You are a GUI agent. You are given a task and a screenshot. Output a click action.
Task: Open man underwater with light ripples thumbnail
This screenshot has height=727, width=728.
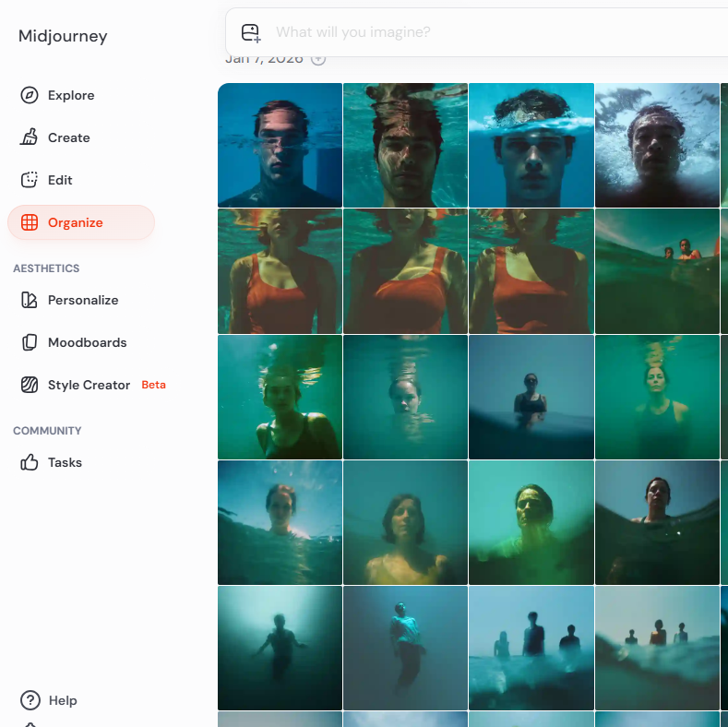click(x=405, y=145)
